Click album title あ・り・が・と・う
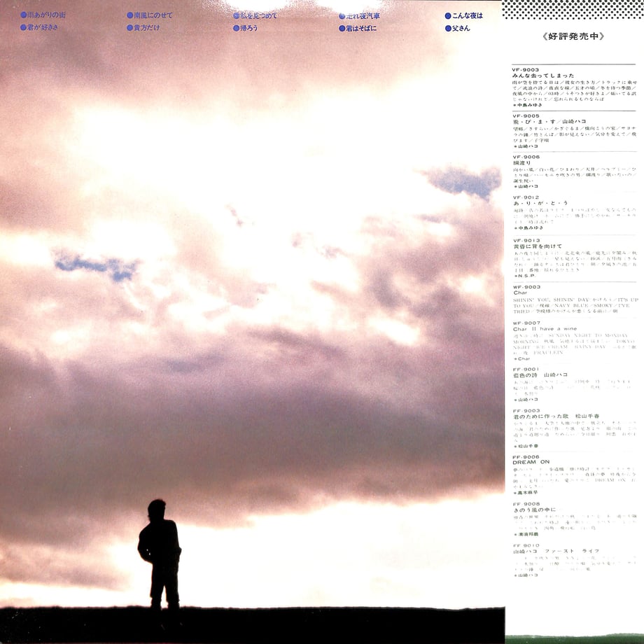Viewport: 644px width, 644px height. [540, 203]
